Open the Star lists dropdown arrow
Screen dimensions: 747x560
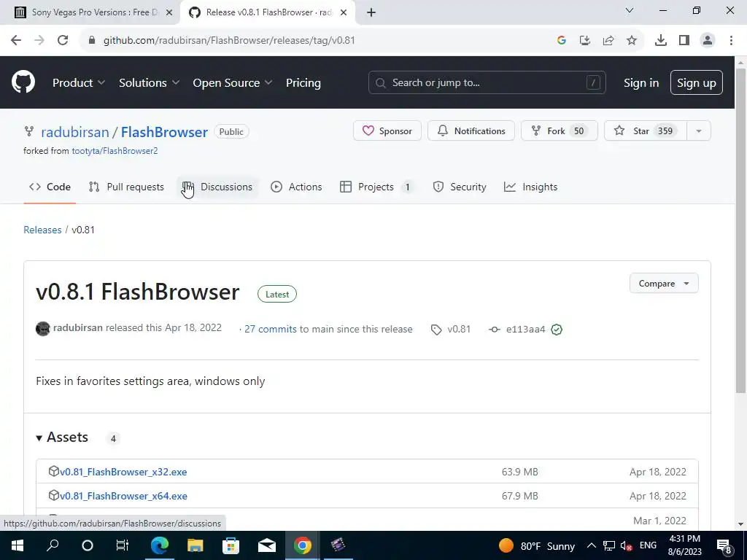[699, 131]
